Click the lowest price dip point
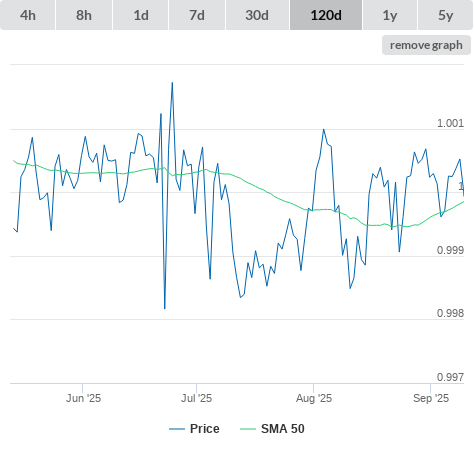Viewport: 474px width, 455px height. [165, 308]
